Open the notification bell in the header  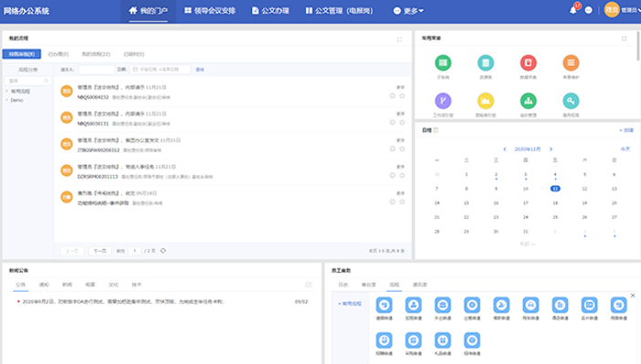[x=573, y=10]
